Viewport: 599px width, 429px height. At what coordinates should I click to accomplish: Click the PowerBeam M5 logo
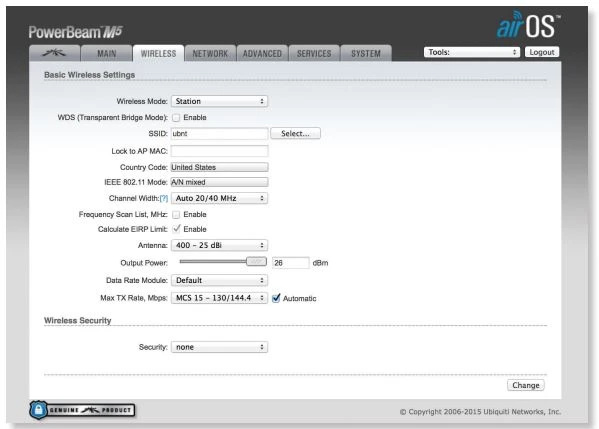coord(75,32)
